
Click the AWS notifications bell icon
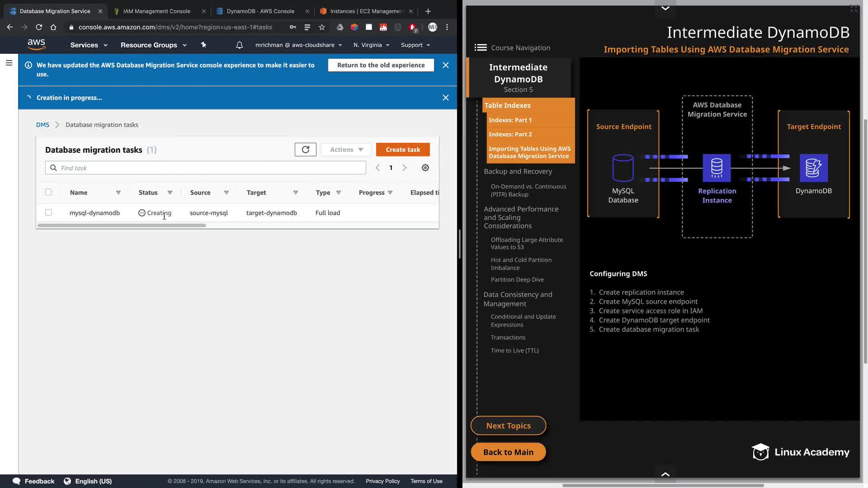pyautogui.click(x=239, y=45)
